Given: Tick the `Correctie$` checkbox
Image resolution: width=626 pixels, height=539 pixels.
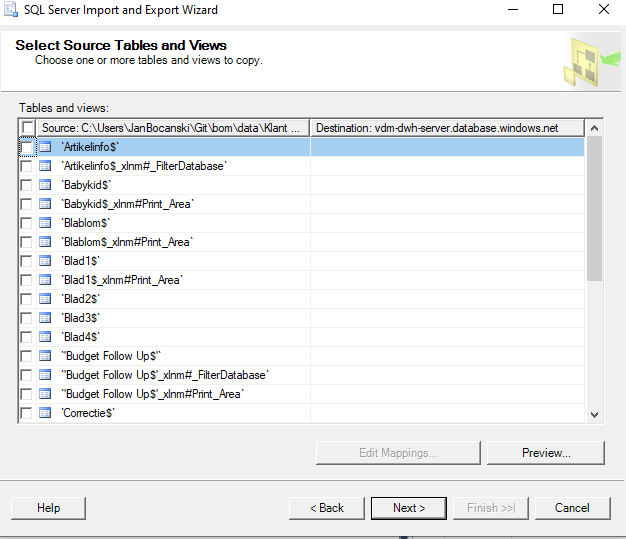Looking at the screenshot, I should pos(26,413).
